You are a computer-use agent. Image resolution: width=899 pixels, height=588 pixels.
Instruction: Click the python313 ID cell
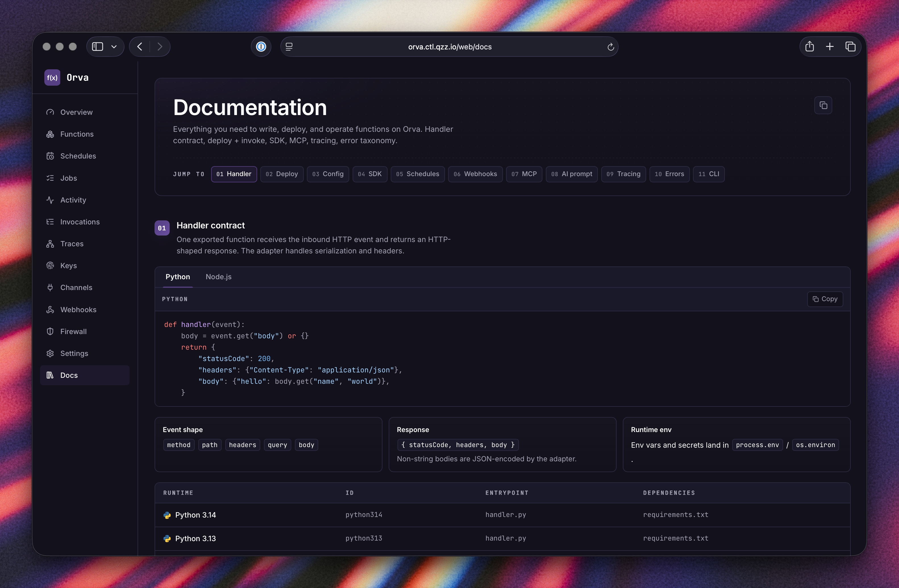(364, 538)
